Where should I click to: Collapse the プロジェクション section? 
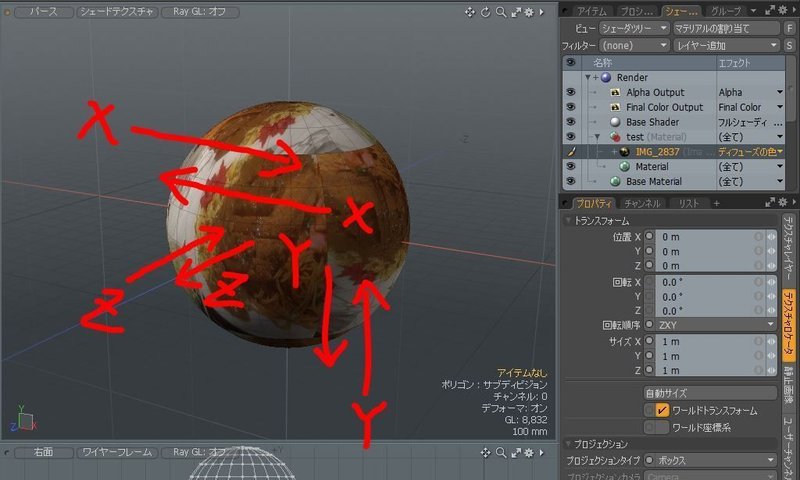click(568, 444)
